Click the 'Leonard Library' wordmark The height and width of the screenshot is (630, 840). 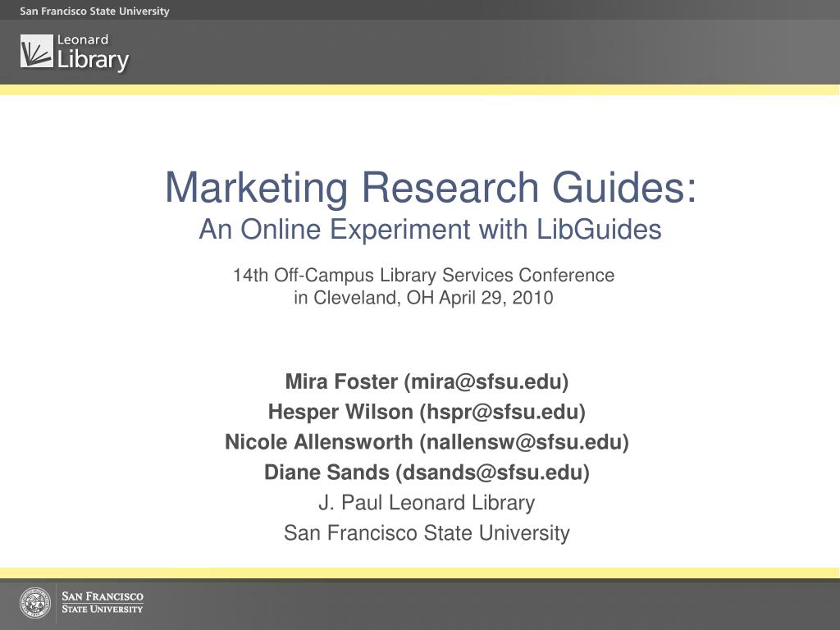[94, 53]
